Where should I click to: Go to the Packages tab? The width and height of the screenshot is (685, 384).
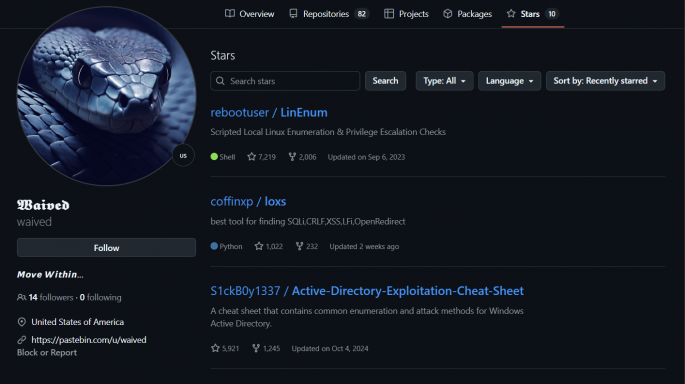[467, 14]
